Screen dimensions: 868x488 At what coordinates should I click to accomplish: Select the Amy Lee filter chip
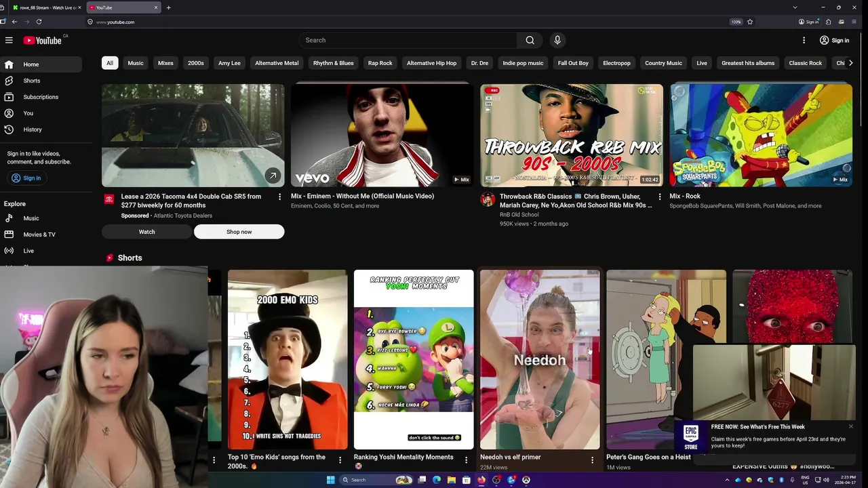coord(229,63)
